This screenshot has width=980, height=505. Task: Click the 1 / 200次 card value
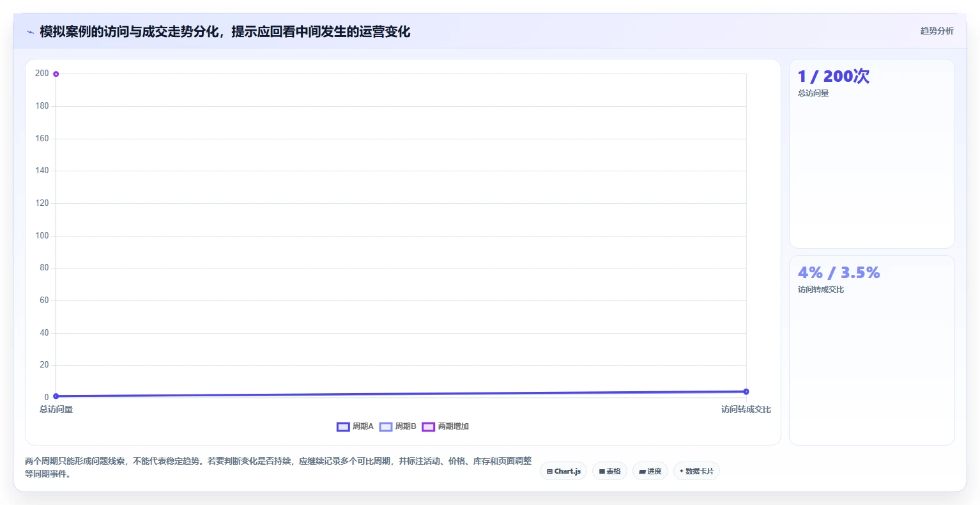click(x=833, y=76)
